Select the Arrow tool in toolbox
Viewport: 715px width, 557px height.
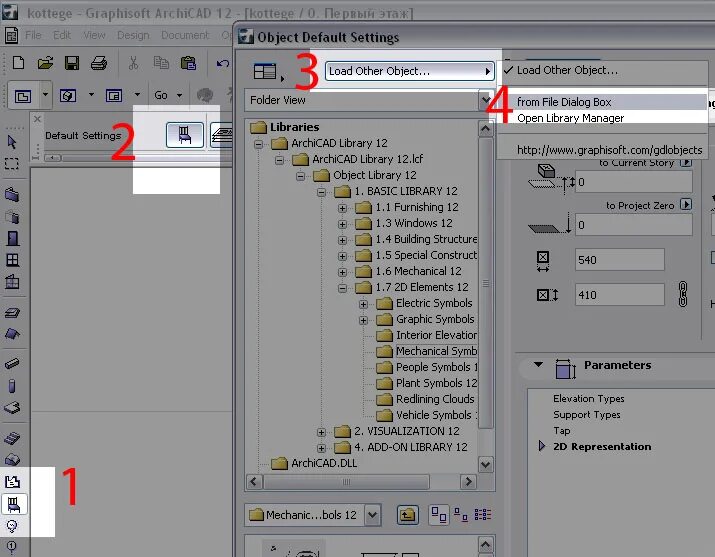pyautogui.click(x=12, y=142)
